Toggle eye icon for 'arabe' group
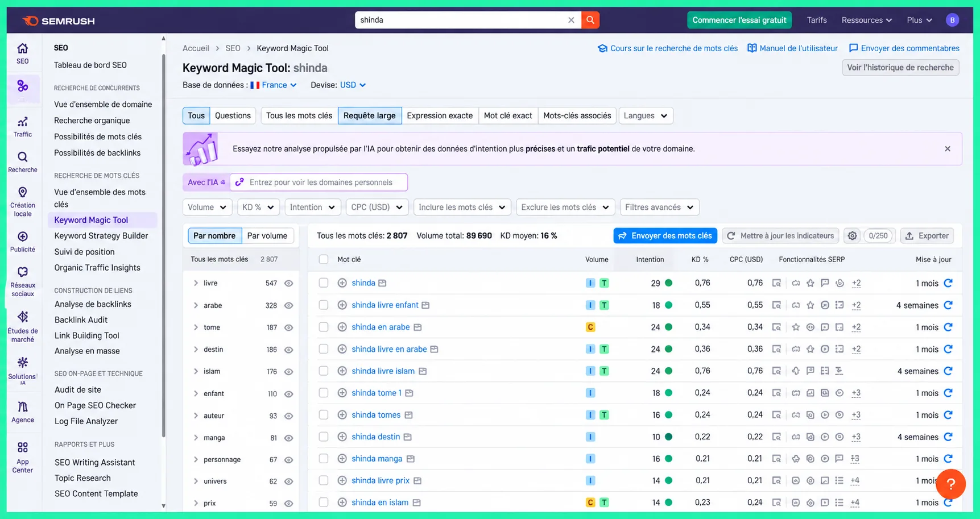Viewport: 980px width, 519px height. click(288, 305)
